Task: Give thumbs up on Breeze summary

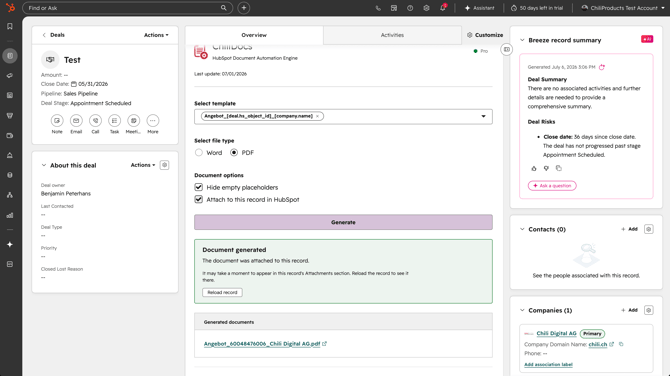Action: [534, 168]
